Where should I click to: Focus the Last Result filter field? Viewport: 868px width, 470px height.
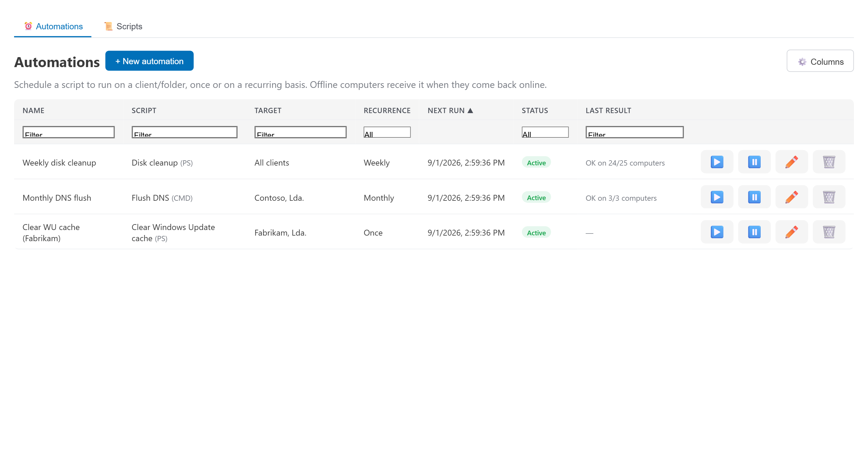635,132
